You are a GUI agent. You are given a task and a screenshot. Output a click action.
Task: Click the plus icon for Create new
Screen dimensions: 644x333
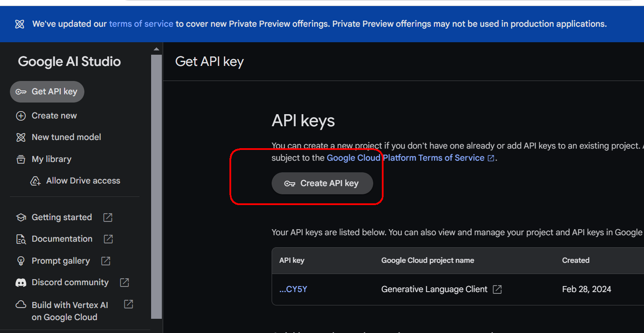tap(21, 116)
